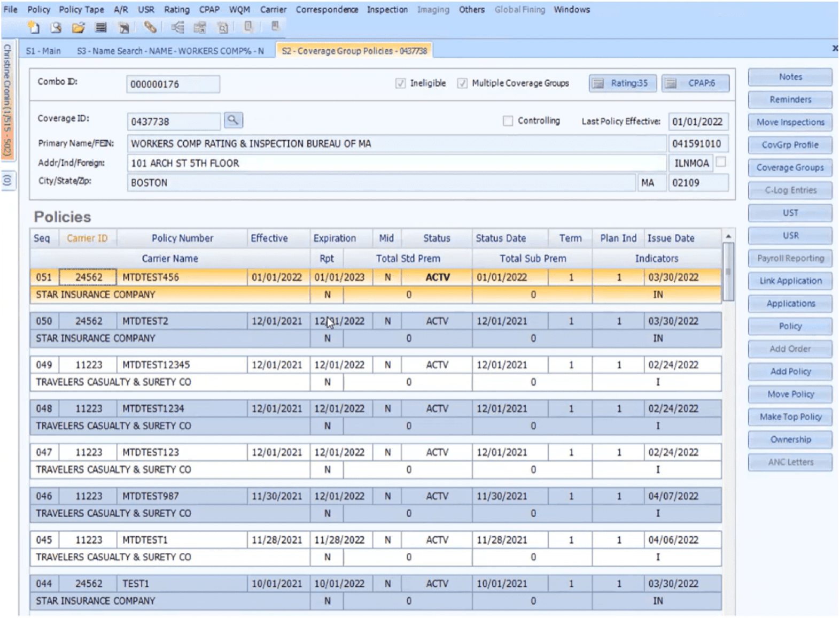Image resolution: width=840 pixels, height=618 pixels.
Task: Click the magnifier search toolbar icon
Action: pos(56,27)
